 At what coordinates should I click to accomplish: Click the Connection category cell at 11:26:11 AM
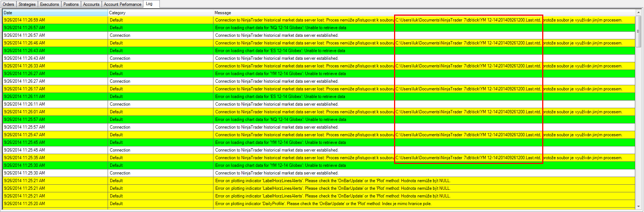[161, 104]
